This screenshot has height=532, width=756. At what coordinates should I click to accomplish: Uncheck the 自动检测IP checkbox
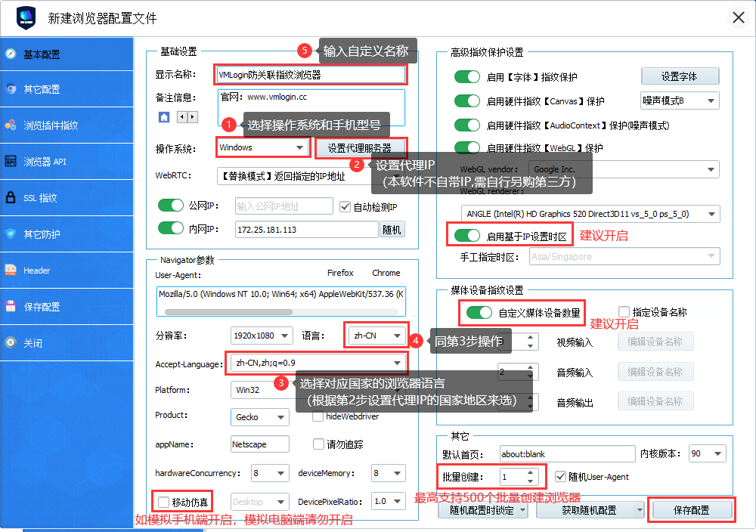point(345,207)
